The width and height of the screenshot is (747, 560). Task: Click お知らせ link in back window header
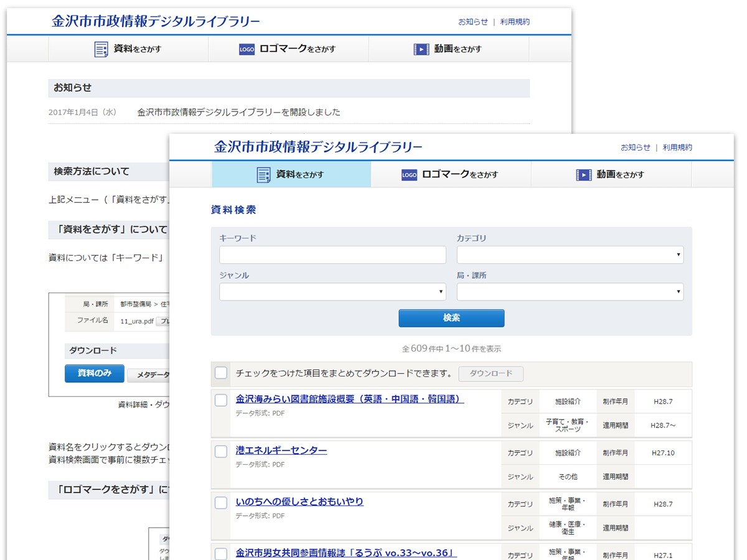[x=473, y=22]
